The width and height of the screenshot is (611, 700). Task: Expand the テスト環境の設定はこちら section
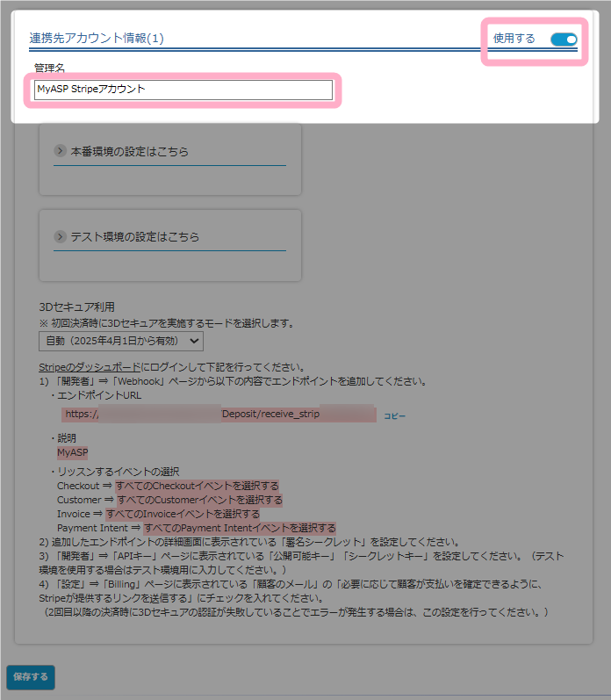point(134,237)
